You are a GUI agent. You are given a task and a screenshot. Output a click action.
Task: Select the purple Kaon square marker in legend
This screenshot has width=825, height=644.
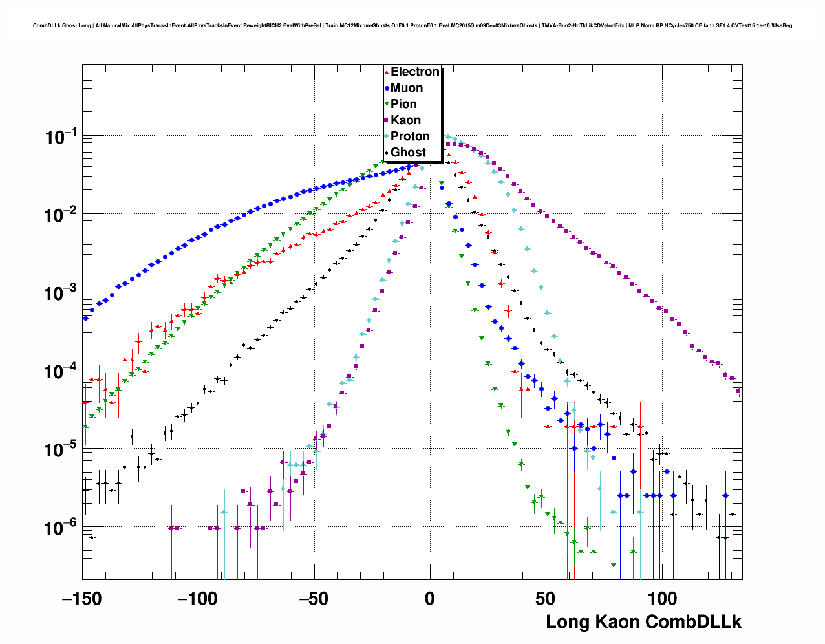point(387,120)
